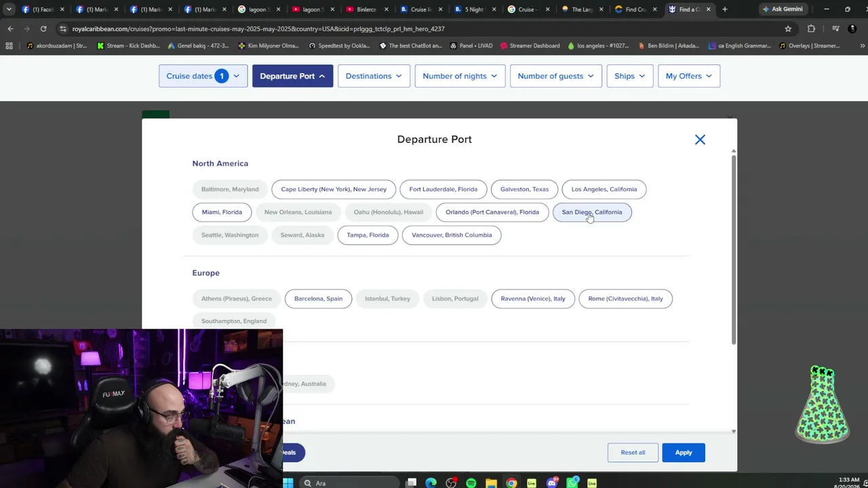Select Tampa, Florida port
This screenshot has height=488, width=868.
click(x=368, y=235)
